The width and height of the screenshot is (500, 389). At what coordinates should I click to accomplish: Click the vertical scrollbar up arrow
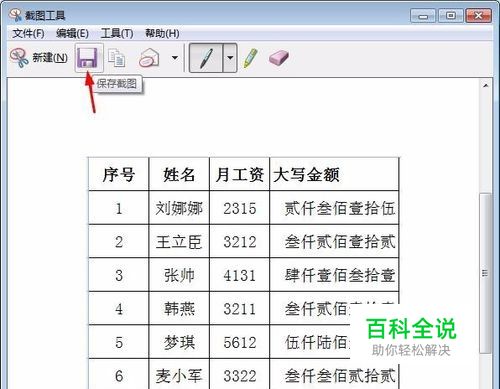[486, 86]
